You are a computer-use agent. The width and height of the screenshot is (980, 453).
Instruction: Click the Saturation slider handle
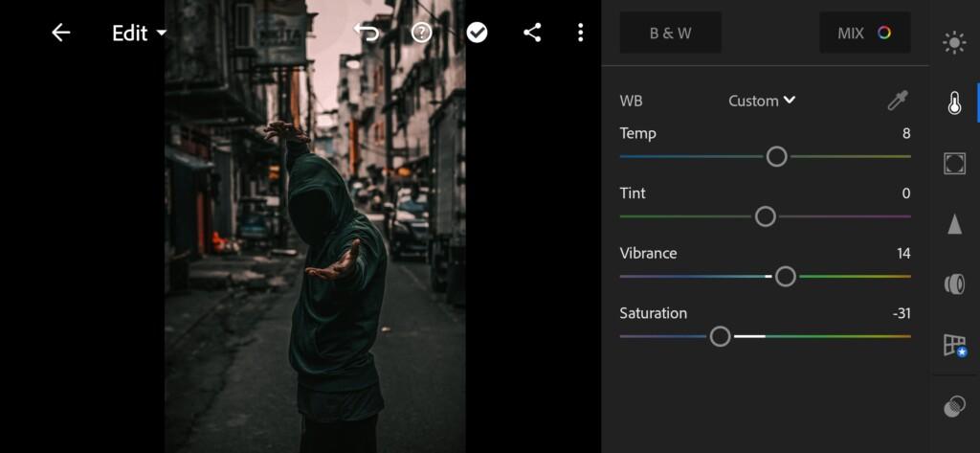coord(720,336)
